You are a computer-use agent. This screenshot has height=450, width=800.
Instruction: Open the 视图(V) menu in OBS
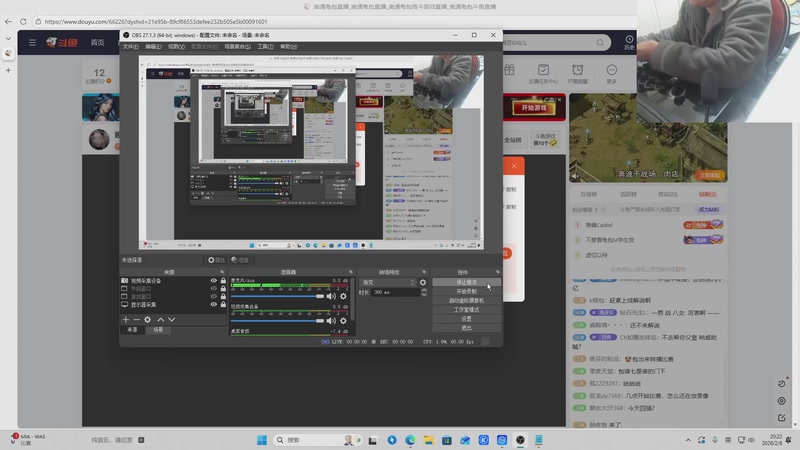tap(177, 46)
